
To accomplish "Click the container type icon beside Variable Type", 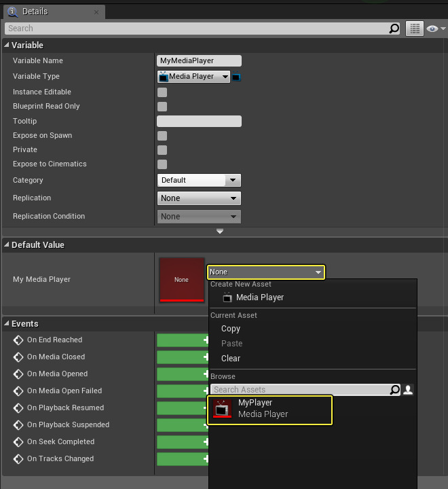I will pos(236,77).
